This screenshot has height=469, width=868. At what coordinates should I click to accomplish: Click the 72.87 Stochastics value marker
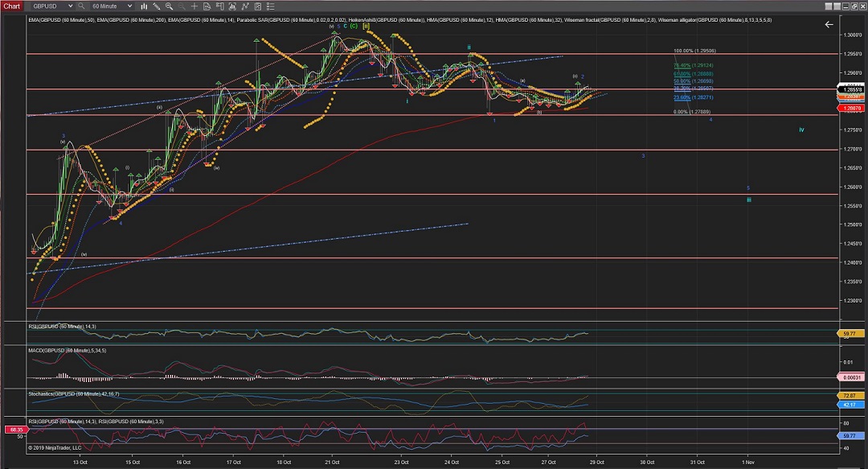851,396
